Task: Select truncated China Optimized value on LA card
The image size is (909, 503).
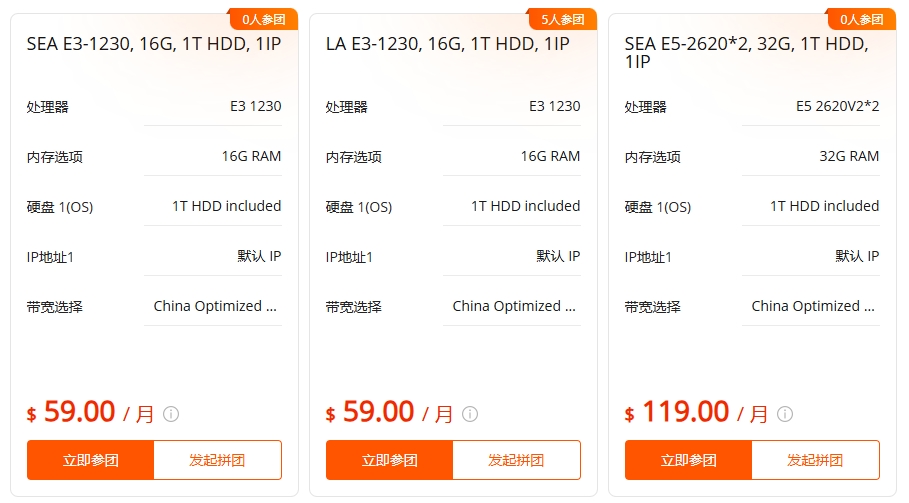Action: (514, 306)
